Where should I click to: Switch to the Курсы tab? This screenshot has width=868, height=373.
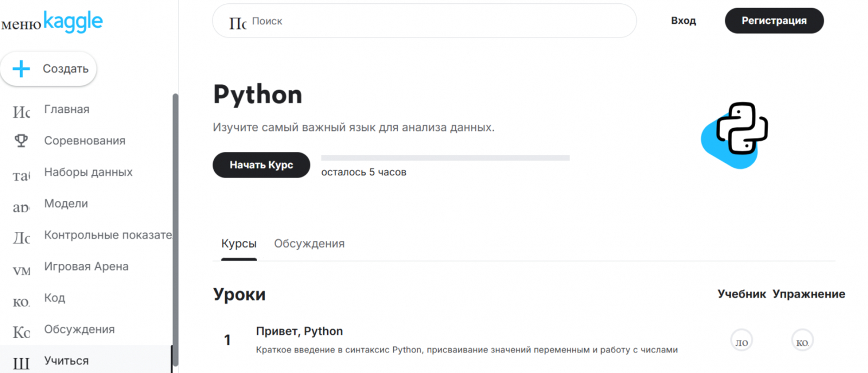[x=239, y=244]
